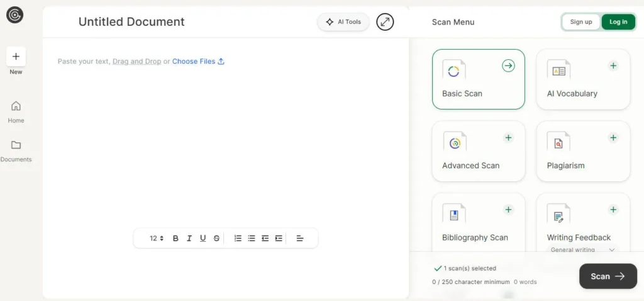
Task: Click the Choose Files link
Action: 194,61
